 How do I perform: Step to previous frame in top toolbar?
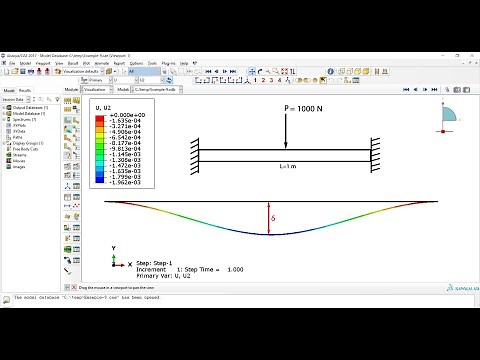click(217, 71)
